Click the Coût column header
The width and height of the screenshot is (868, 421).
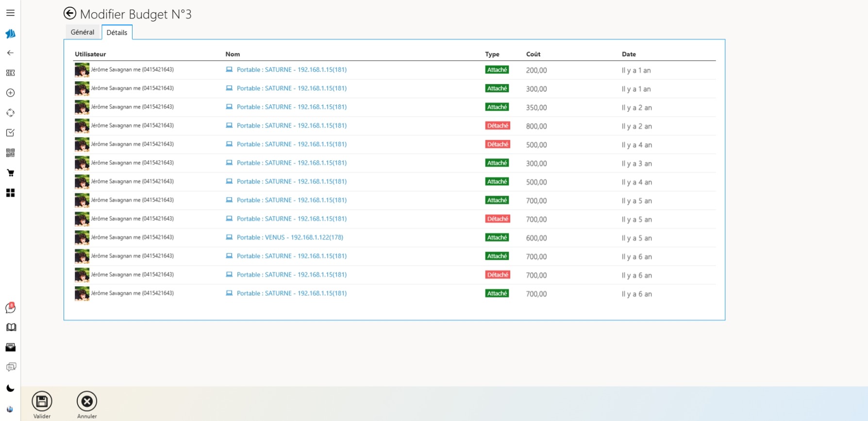(x=533, y=54)
